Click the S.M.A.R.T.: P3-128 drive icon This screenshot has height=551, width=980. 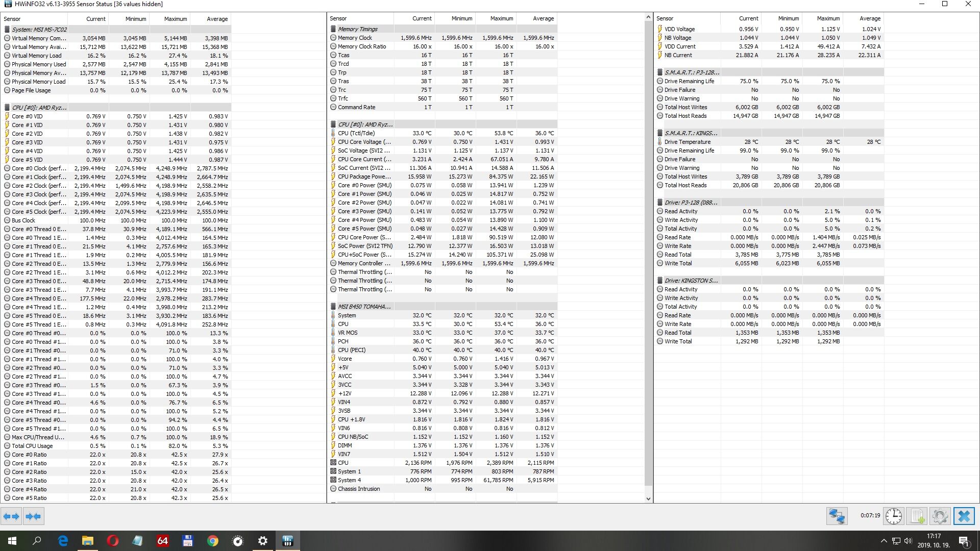pyautogui.click(x=660, y=72)
